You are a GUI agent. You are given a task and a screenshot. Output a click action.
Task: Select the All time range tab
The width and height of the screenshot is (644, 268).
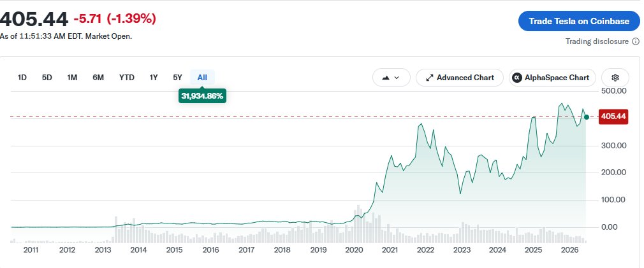pos(202,77)
